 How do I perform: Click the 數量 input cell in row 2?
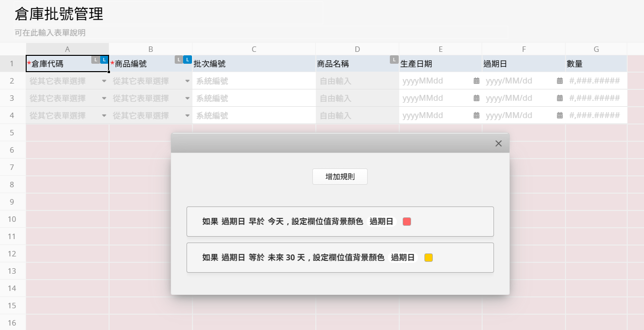[595, 81]
